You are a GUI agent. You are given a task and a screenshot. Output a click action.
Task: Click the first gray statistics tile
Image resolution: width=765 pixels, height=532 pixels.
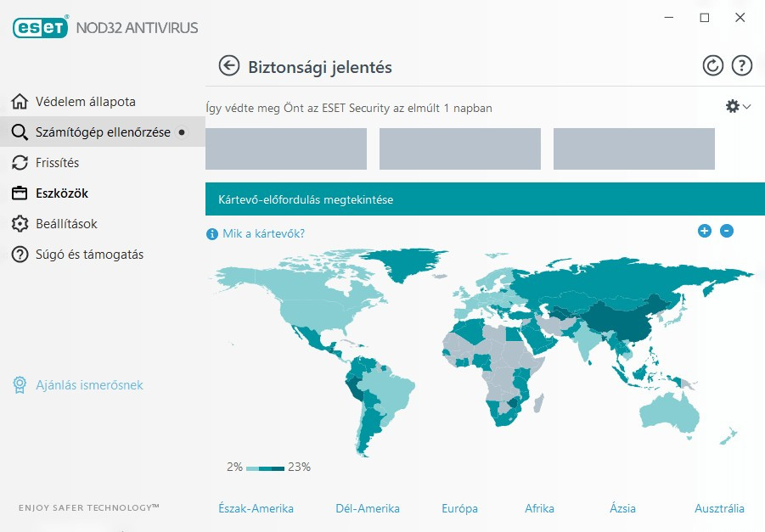pyautogui.click(x=286, y=148)
